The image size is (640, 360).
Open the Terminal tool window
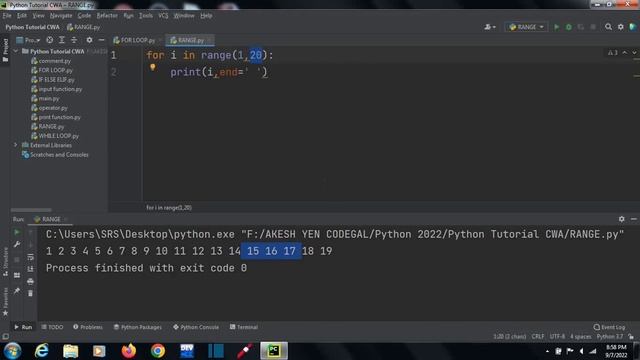click(x=244, y=327)
